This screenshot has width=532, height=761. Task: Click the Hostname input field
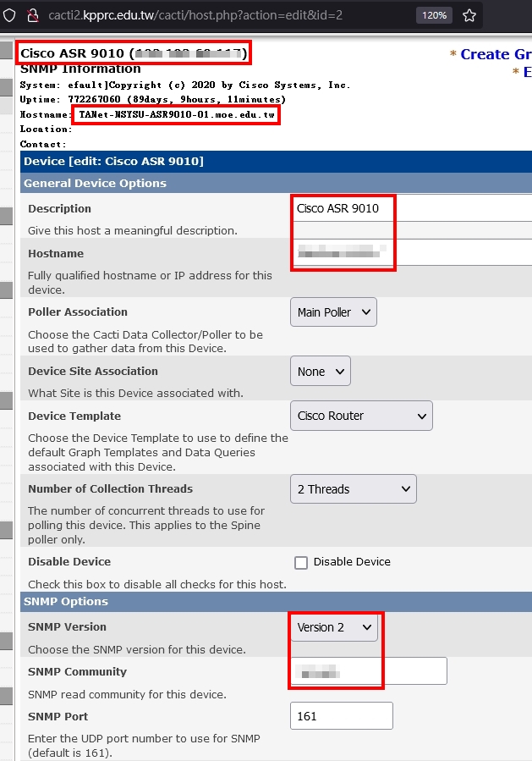[x=411, y=252]
